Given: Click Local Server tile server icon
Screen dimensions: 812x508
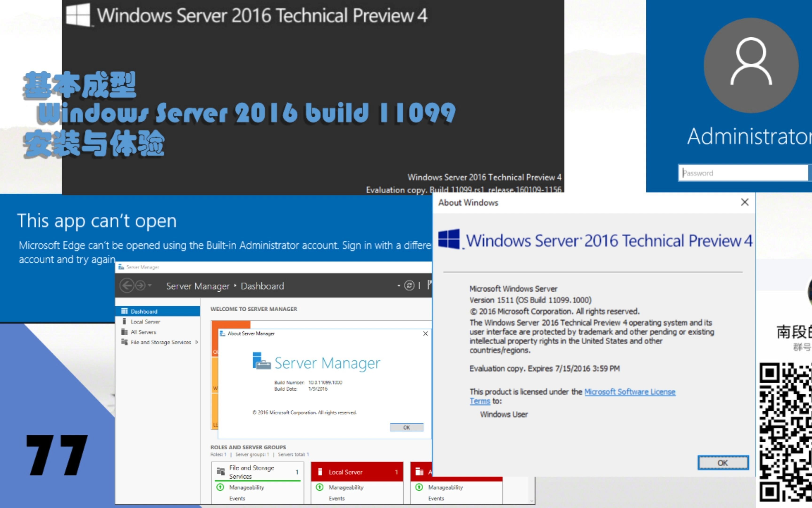Looking at the screenshot, I should 320,471.
